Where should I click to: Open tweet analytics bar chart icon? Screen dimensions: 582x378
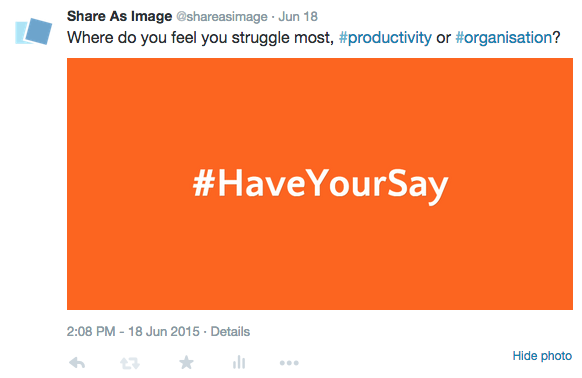click(x=239, y=362)
